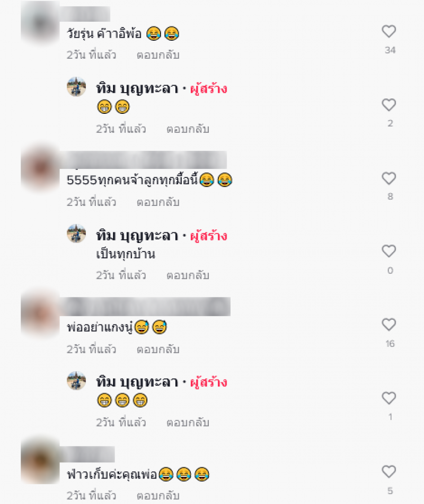424x504 pixels.
Task: Like the 'เป็นทุกบ้าน' reply with 0 likes
Action: [x=389, y=251]
